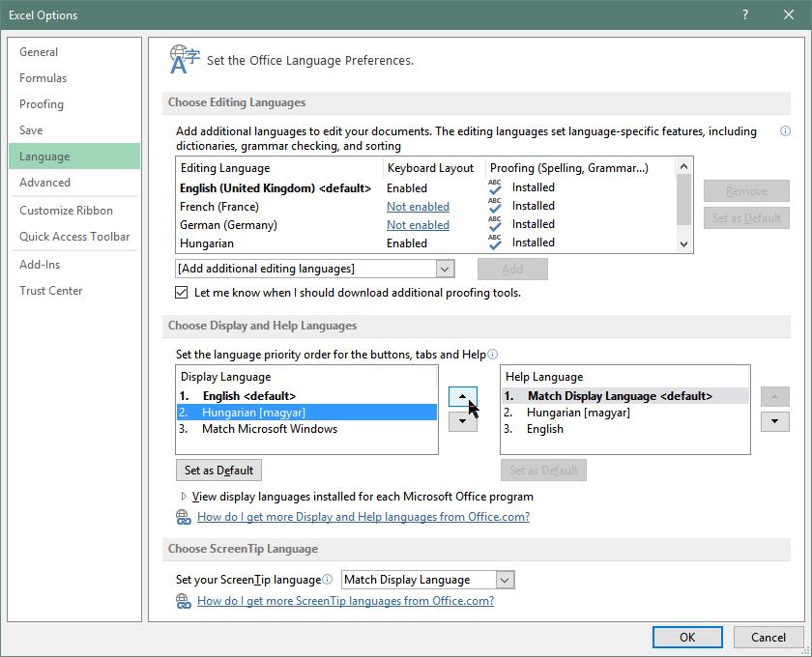The height and width of the screenshot is (657, 812).
Task: Click Set as Default beside the editing languages list
Action: 746,218
